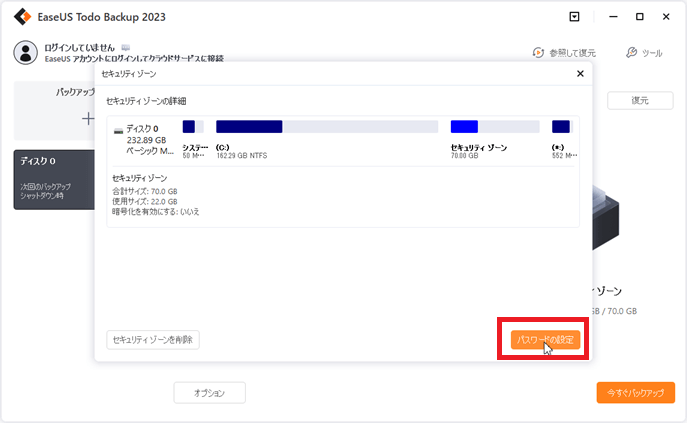This screenshot has width=687, height=423.
Task: Close the セキュリティゾーン dialog
Action: click(x=581, y=74)
